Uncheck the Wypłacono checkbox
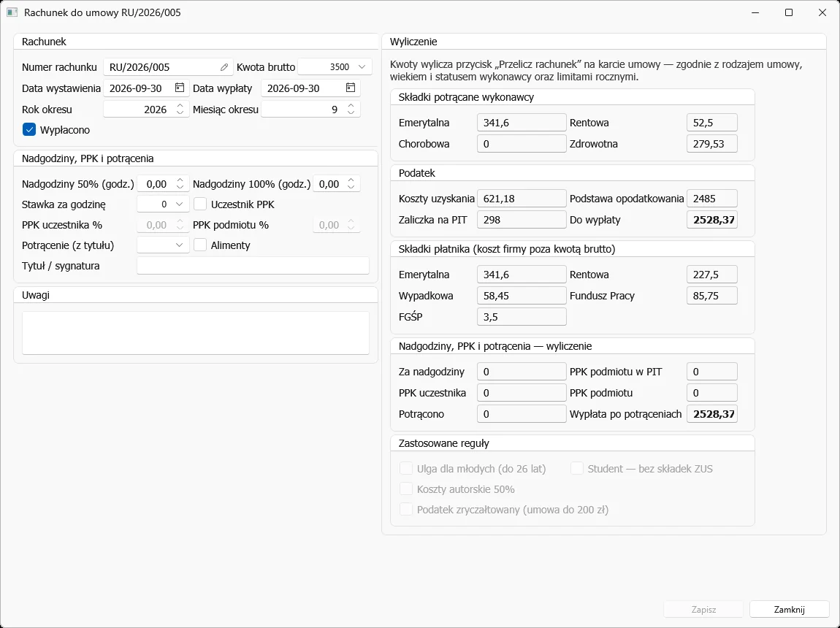Screen dimensions: 840x628 coord(29,129)
